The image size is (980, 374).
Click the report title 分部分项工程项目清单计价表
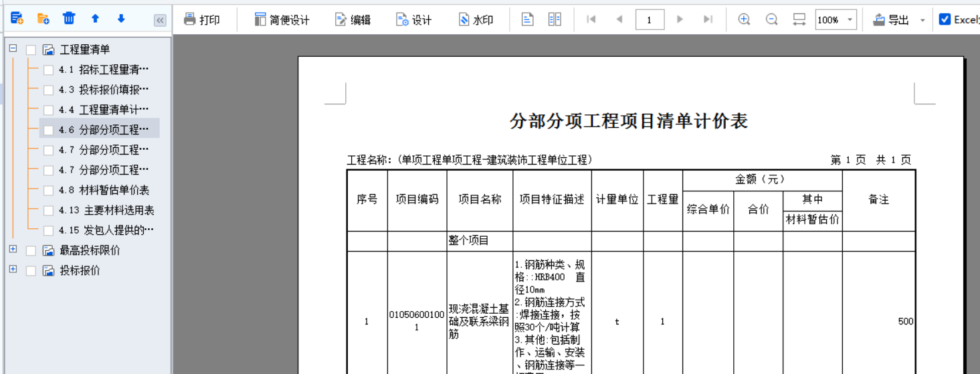click(x=629, y=121)
